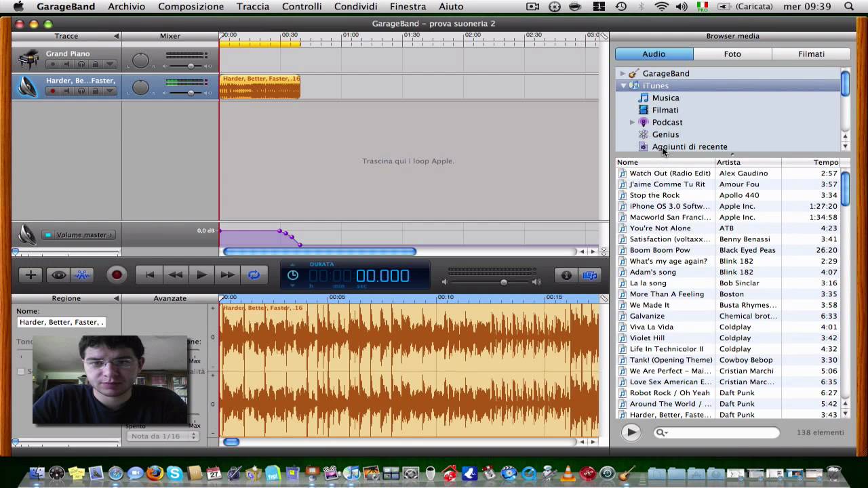Image resolution: width=868 pixels, height=488 pixels.
Task: Toggle the master volume curve checkbox
Action: coord(48,235)
